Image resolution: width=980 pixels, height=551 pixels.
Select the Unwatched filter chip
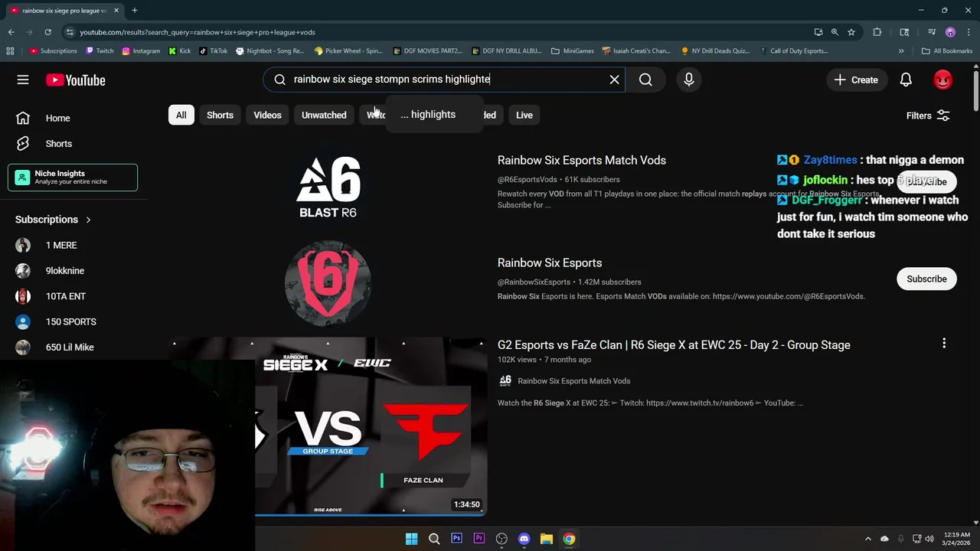click(324, 115)
